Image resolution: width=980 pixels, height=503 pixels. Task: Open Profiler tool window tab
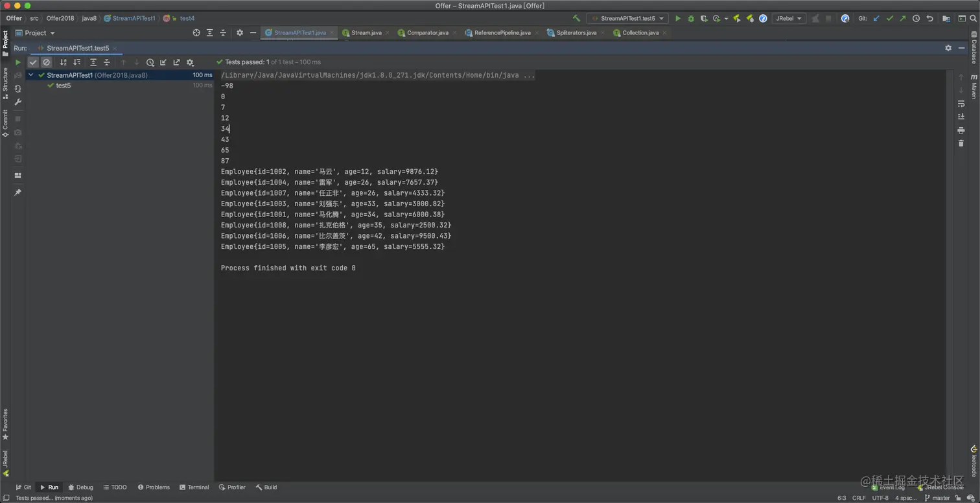coord(233,487)
